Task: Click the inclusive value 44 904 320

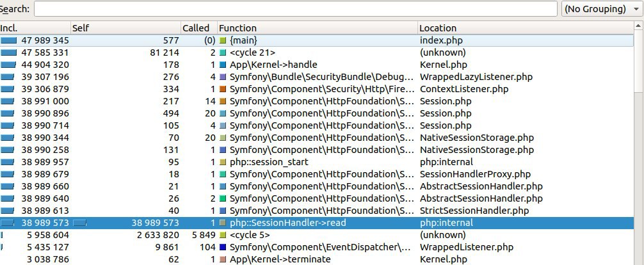Action: tap(45, 65)
